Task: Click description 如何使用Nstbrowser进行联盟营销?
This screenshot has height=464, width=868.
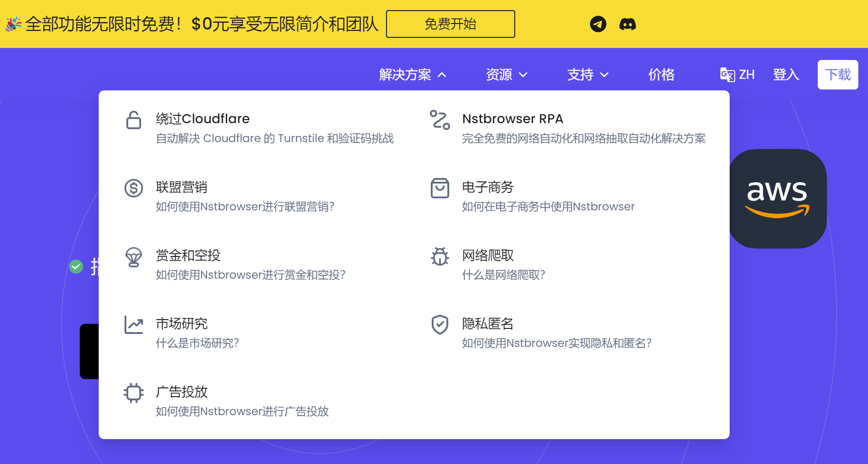Action: [x=245, y=207]
